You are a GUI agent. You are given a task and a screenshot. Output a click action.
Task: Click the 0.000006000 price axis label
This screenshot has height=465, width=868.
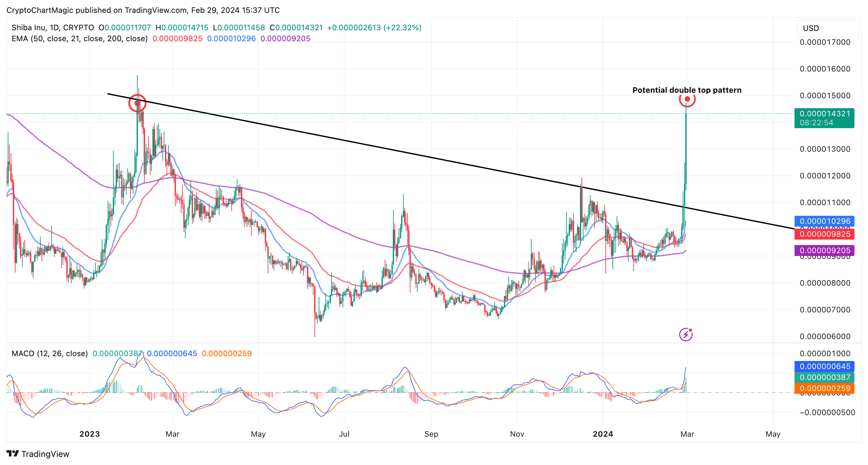[x=825, y=336]
